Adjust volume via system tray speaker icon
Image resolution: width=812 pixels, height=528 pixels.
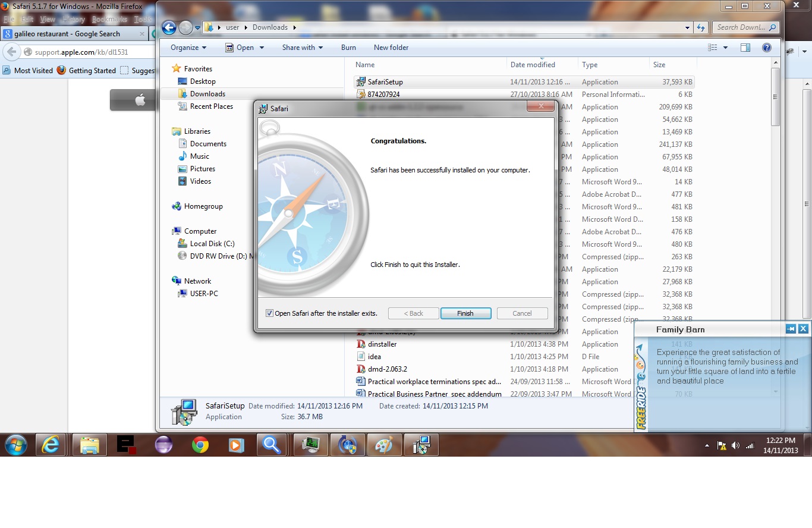click(735, 445)
